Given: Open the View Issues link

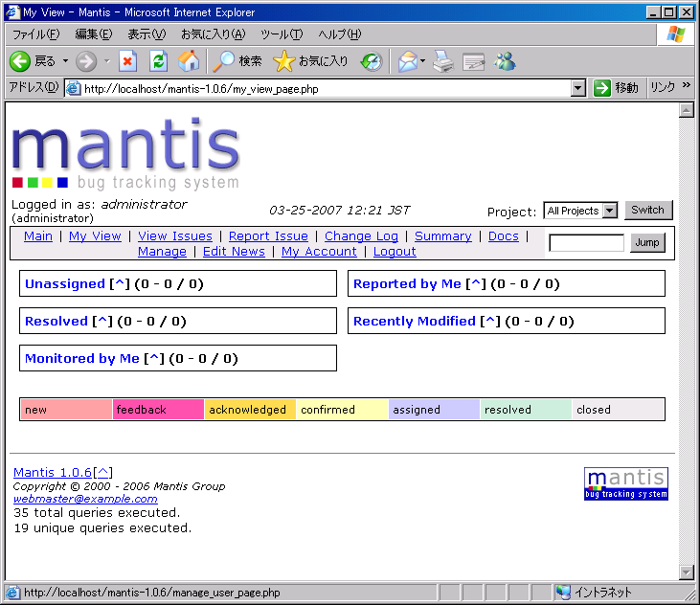Looking at the screenshot, I should tap(175, 236).
